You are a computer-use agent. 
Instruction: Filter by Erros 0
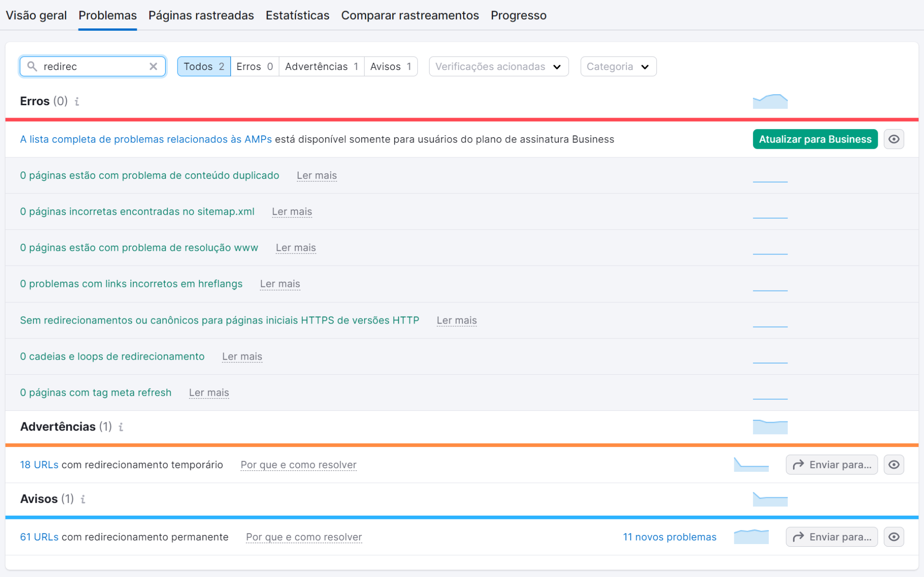tap(255, 66)
